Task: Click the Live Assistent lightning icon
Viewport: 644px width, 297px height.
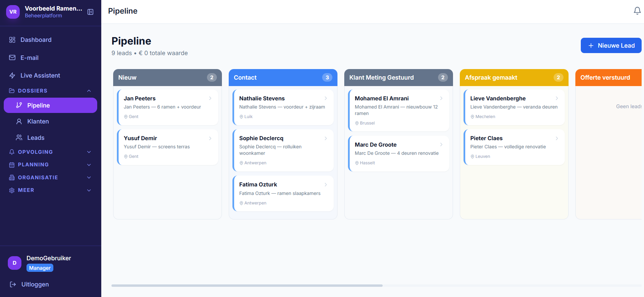Action: (12, 76)
